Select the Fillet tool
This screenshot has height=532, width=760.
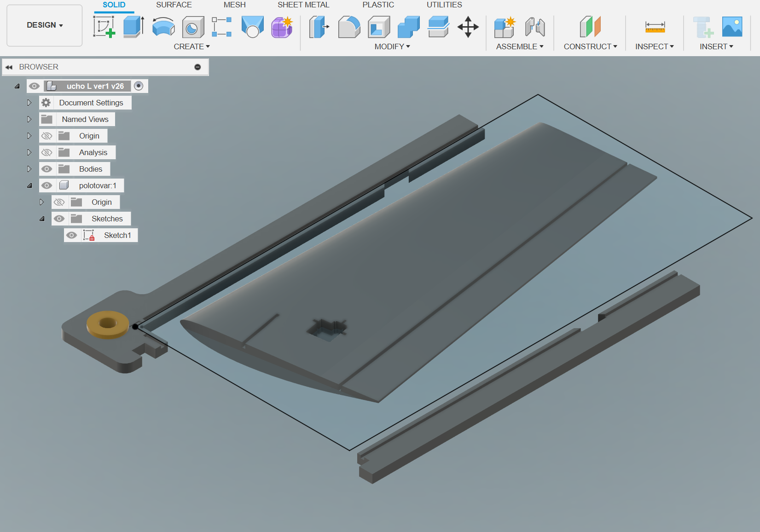pyautogui.click(x=349, y=27)
